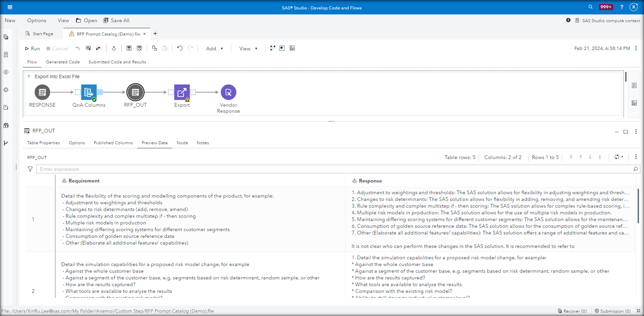Open preview table more options menu

point(636,157)
